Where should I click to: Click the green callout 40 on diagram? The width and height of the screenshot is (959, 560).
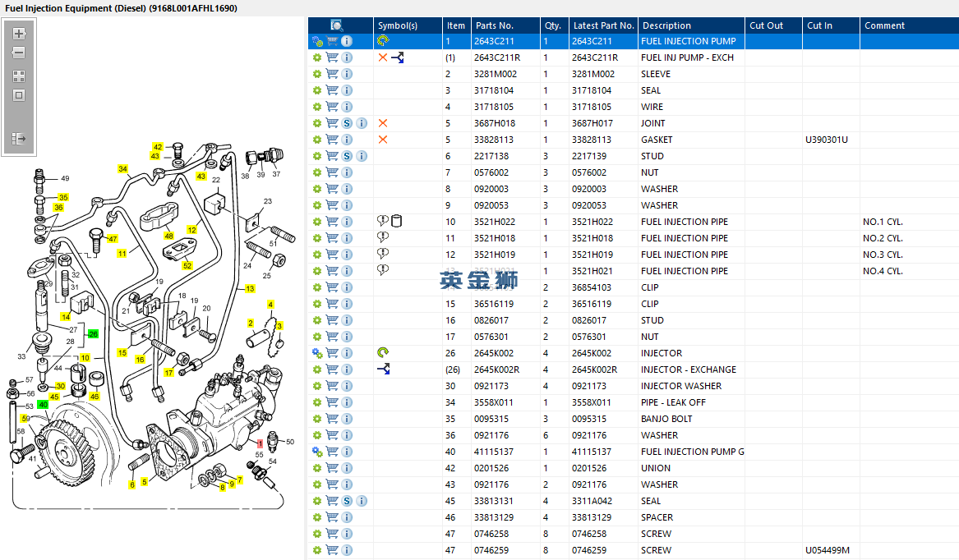(x=43, y=405)
